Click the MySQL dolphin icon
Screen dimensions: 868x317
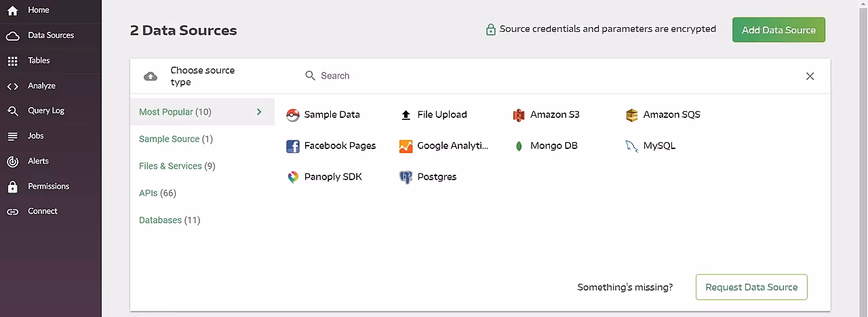(632, 146)
